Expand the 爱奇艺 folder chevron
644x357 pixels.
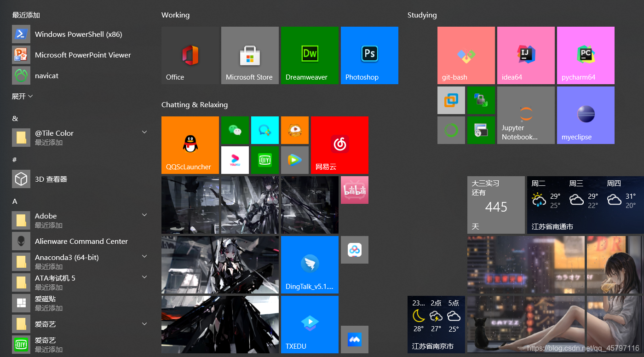[144, 324]
